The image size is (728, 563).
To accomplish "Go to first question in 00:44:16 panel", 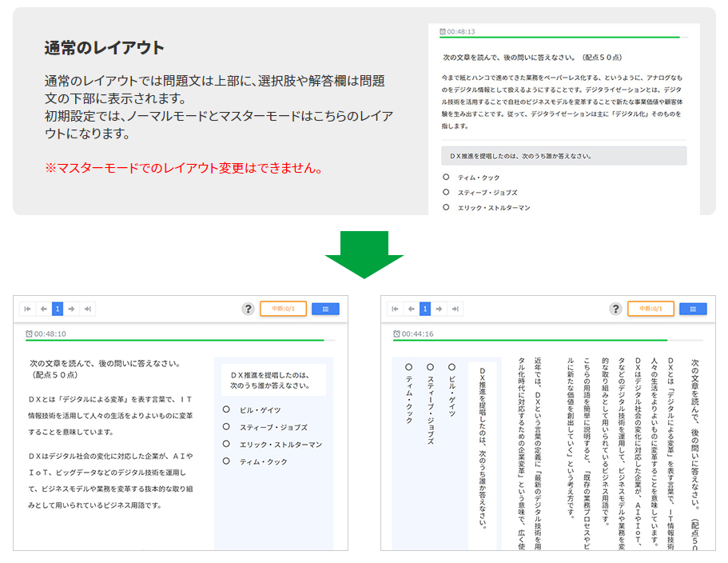I will [395, 309].
